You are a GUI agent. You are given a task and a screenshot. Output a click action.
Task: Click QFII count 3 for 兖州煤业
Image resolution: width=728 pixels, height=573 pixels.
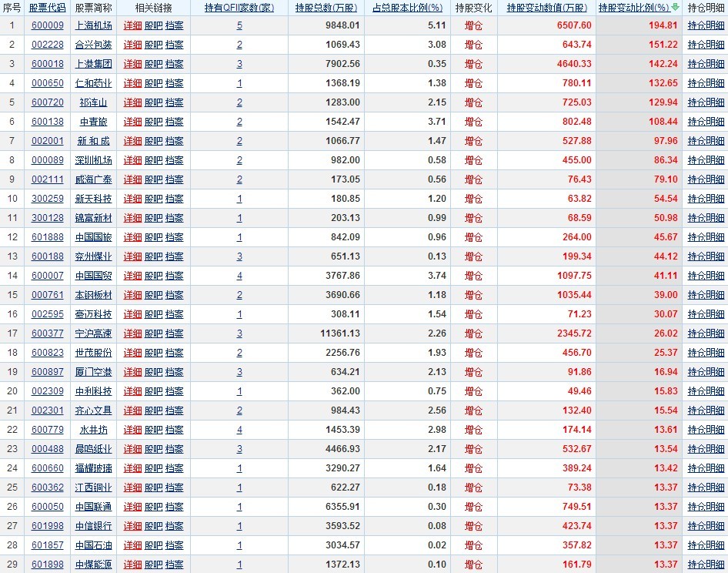tap(239, 256)
